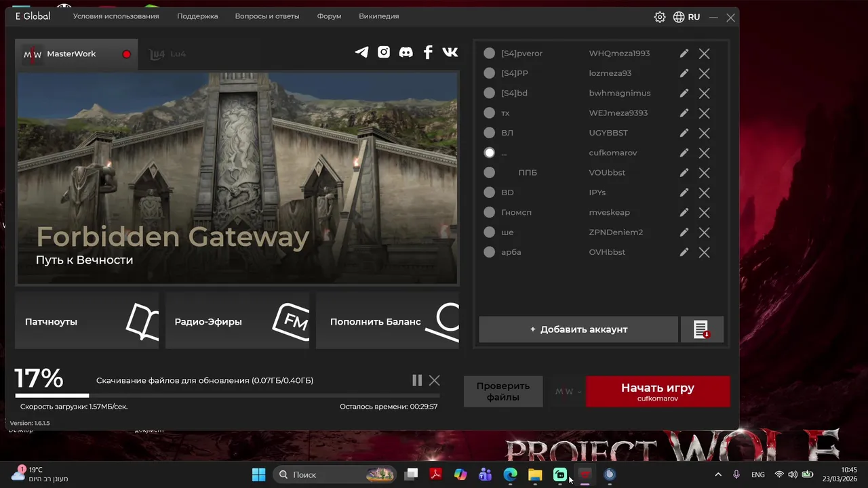Select the IPYs account radio

click(489, 192)
